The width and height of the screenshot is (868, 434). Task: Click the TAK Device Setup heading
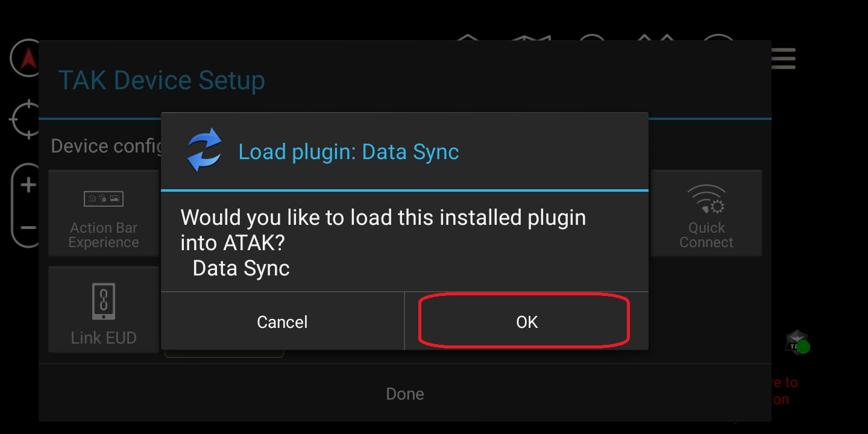[x=162, y=80]
